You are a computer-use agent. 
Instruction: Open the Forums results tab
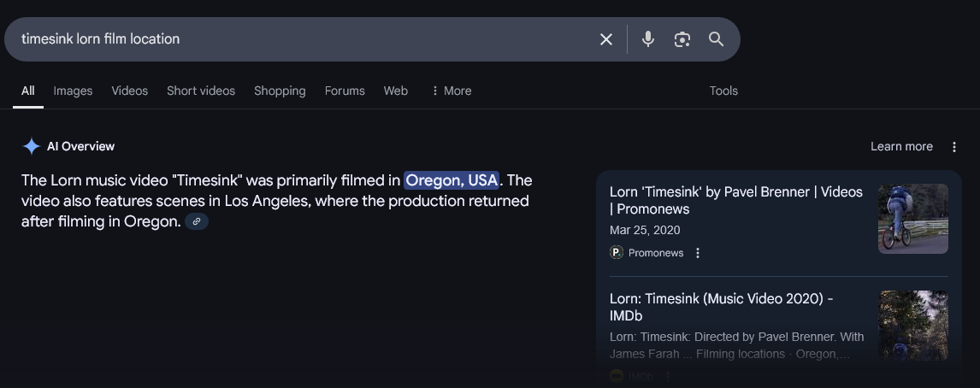click(x=345, y=91)
